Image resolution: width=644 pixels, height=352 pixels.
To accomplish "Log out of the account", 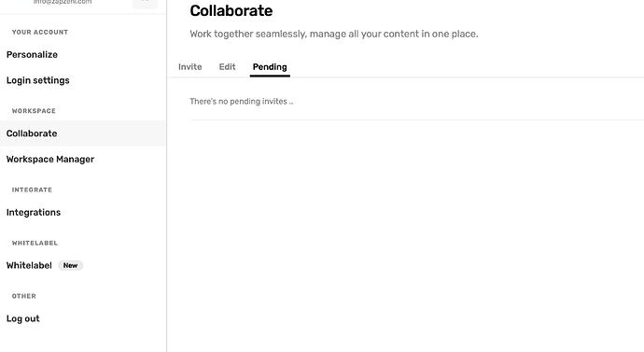I will [22, 318].
